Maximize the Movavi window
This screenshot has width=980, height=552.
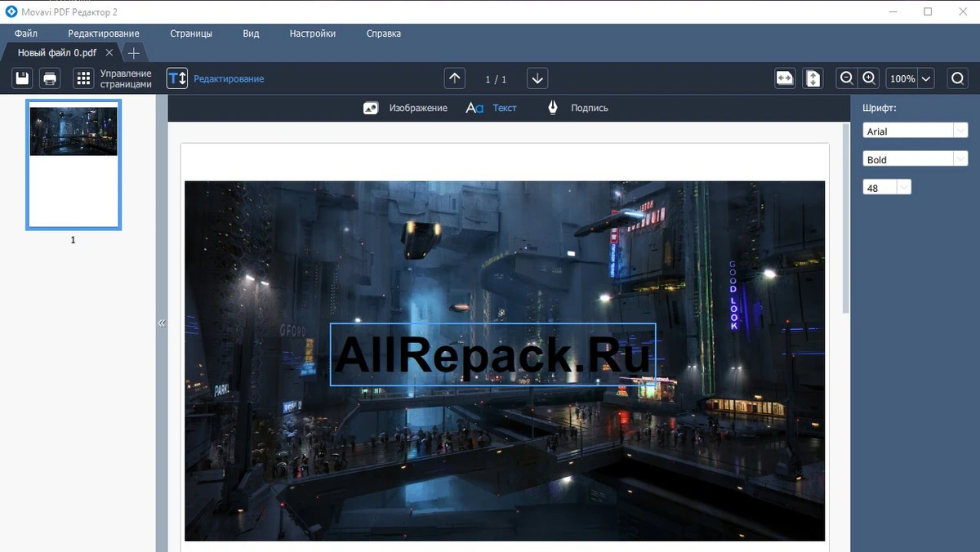(928, 11)
